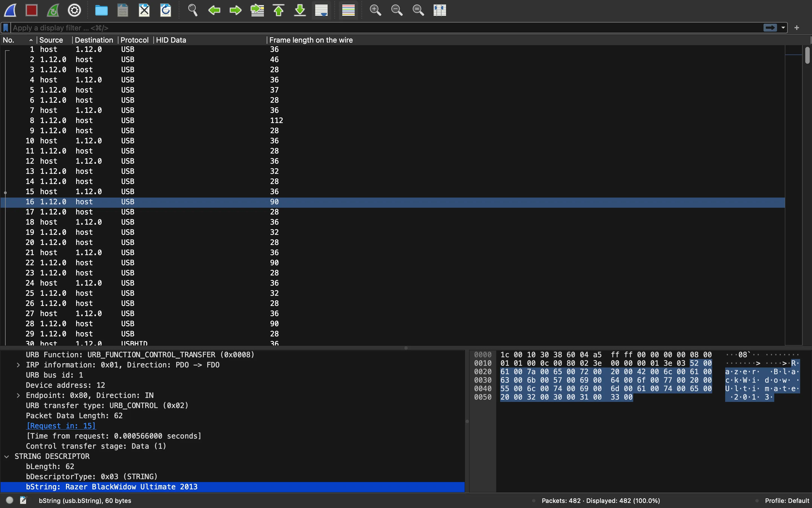Select packet number 5 with length 37
Screen dimensions: 812x508
tap(392, 90)
